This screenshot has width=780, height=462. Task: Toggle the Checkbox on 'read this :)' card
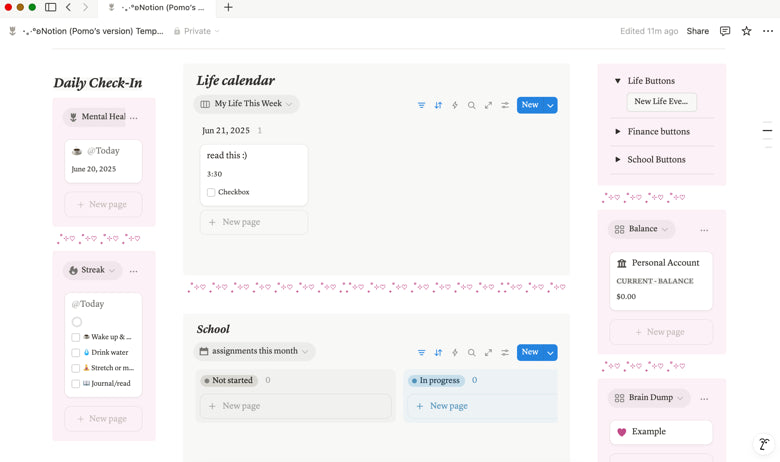211,192
